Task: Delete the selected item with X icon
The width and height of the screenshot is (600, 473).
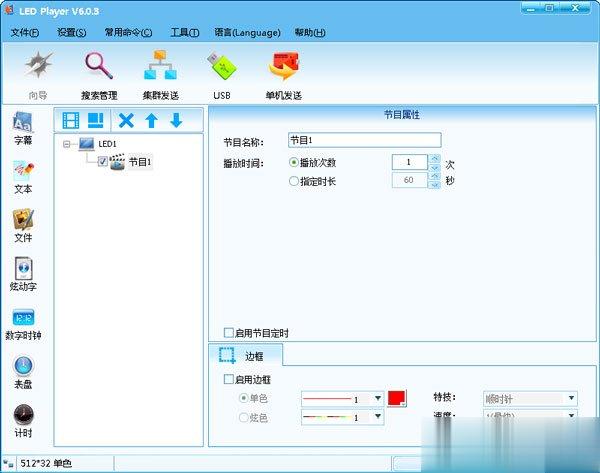Action: click(126, 121)
